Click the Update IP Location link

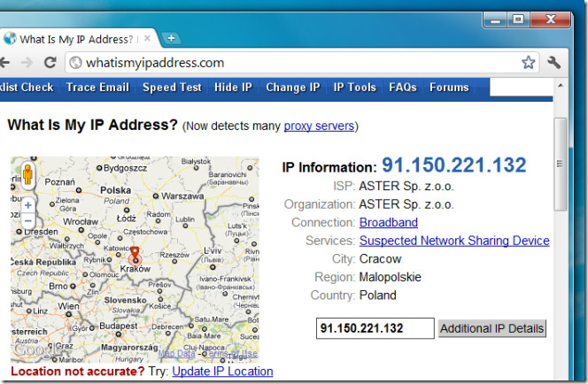tap(222, 372)
